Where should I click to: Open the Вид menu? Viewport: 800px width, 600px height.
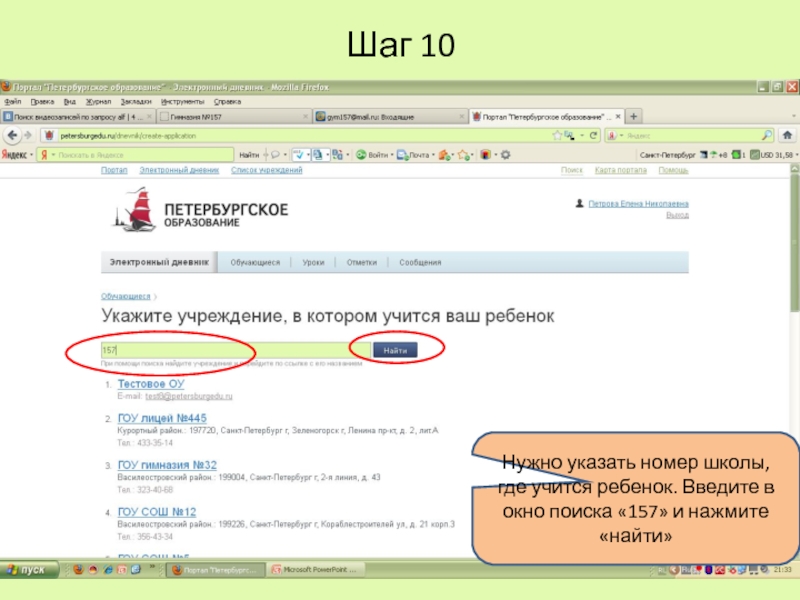[70, 102]
